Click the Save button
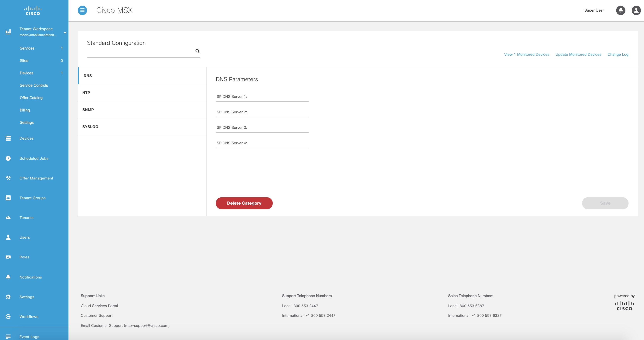 (605, 203)
